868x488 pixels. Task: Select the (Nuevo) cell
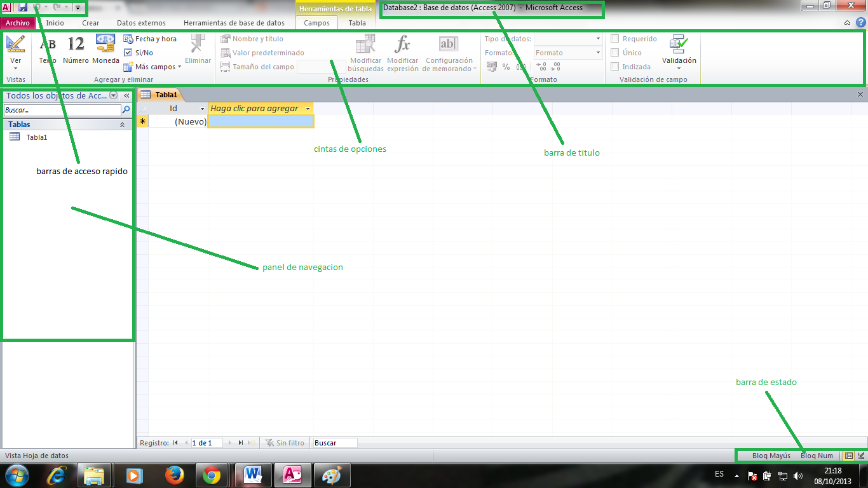[x=178, y=121]
